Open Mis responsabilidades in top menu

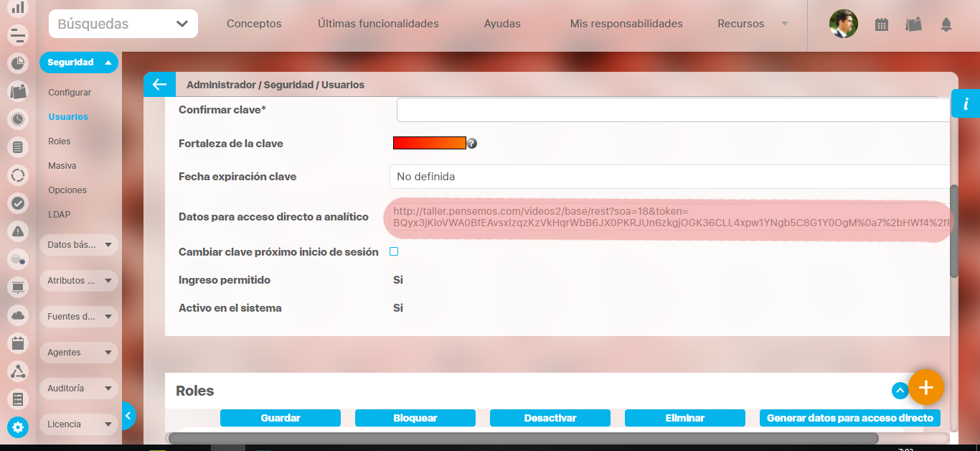(626, 24)
